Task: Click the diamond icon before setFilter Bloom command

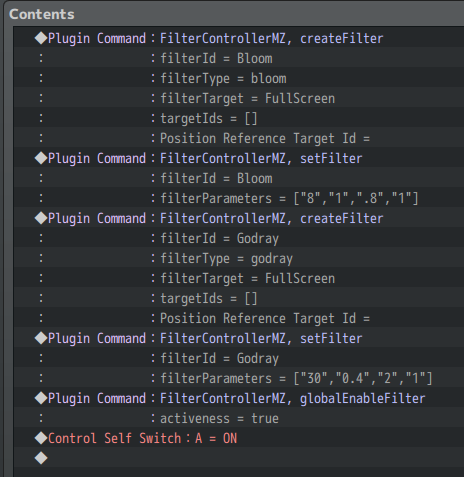Action: click(x=41, y=158)
